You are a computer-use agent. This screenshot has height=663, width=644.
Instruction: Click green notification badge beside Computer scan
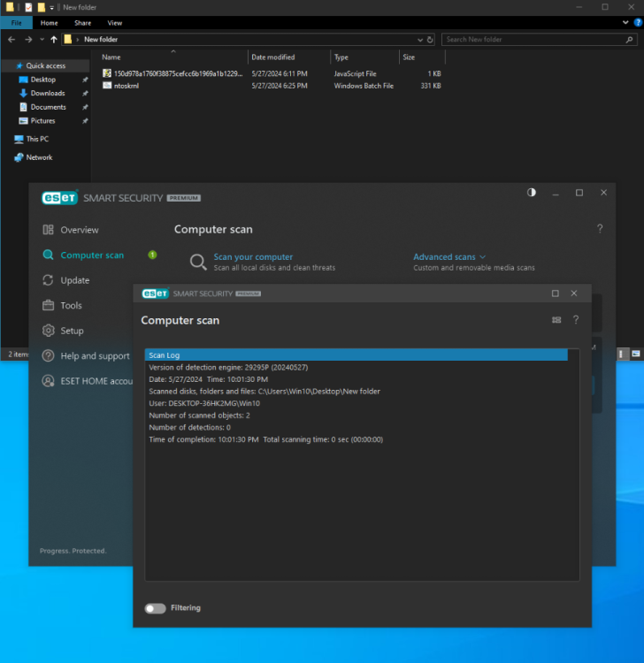click(152, 255)
